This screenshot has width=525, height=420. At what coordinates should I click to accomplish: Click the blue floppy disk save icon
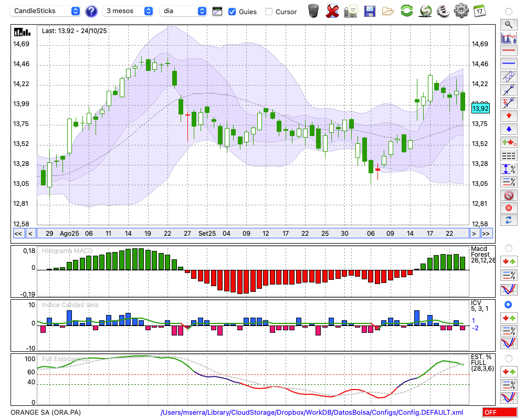[370, 10]
